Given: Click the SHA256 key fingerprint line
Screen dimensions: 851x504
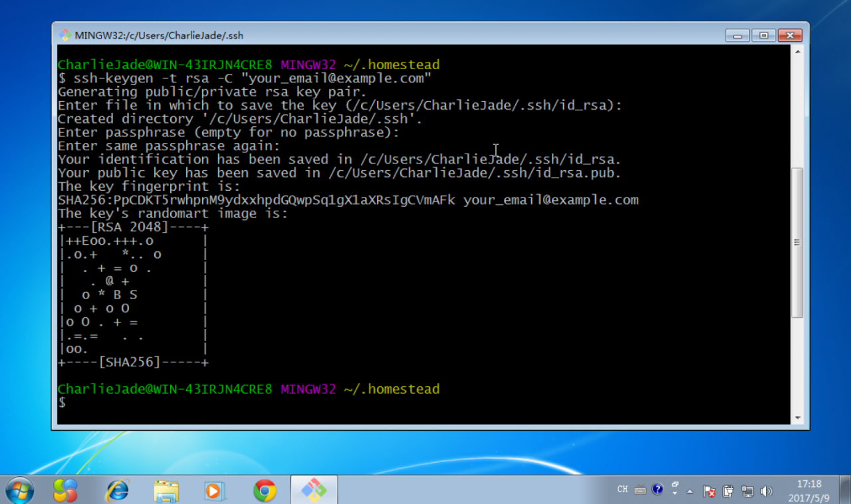Looking at the screenshot, I should (x=348, y=199).
